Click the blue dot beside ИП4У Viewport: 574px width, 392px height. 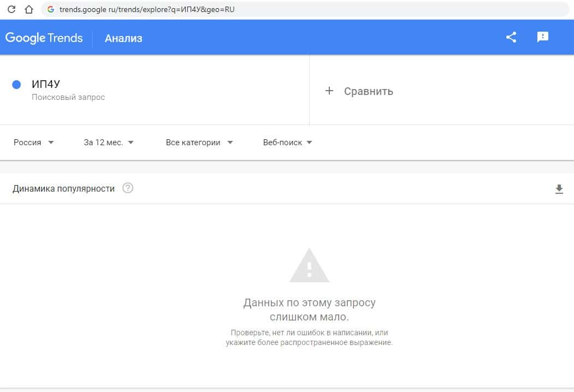click(16, 85)
